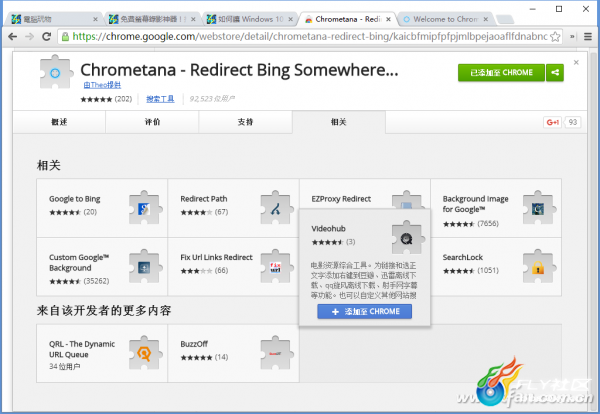600x414 pixels.
Task: Click Background Image for Google icon
Action: pyautogui.click(x=539, y=208)
